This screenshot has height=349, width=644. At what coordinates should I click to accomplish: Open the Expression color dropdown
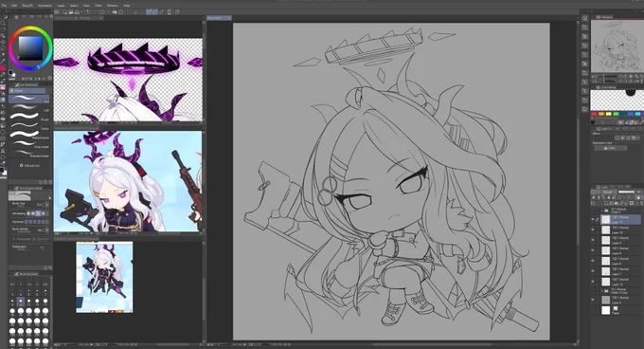pos(611,148)
